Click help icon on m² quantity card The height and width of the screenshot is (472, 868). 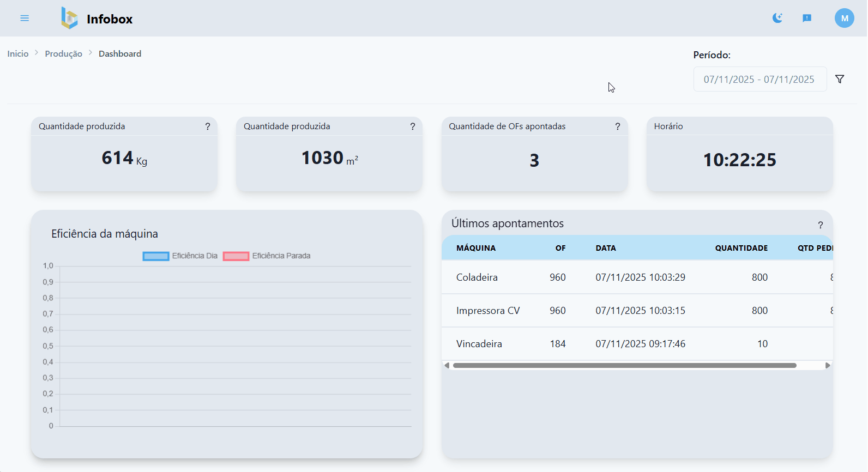412,126
